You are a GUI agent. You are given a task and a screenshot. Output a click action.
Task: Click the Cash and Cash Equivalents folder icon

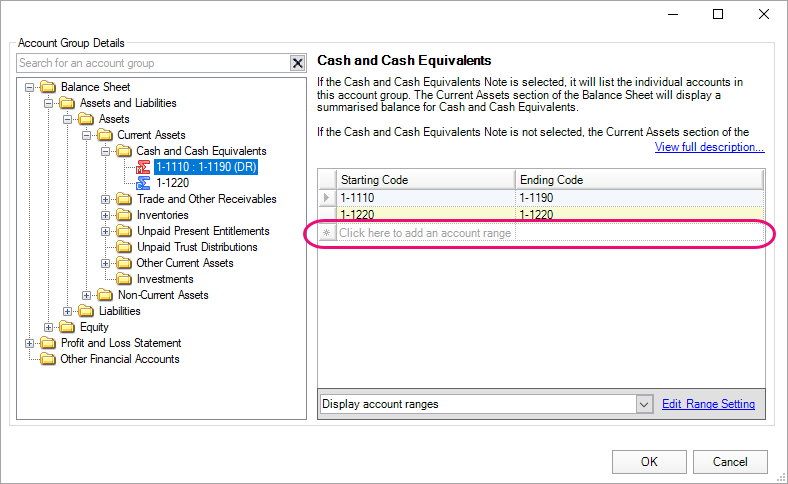tap(124, 151)
